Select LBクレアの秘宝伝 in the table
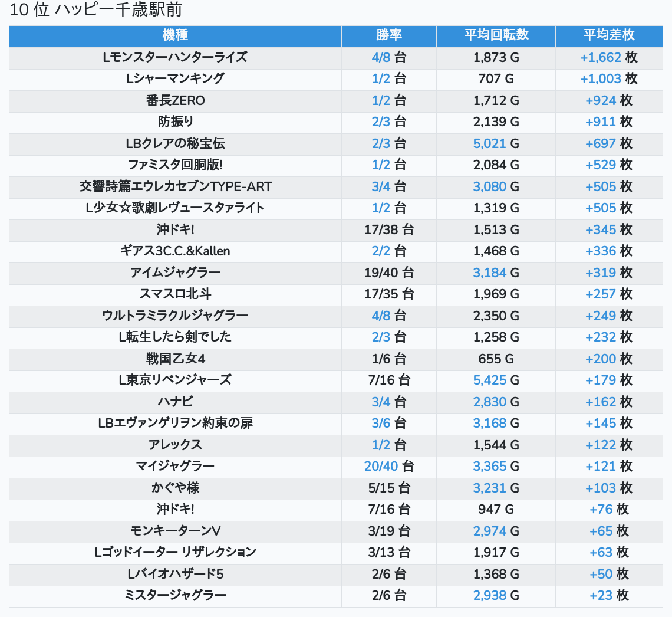Image resolution: width=672 pixels, height=617 pixels. (x=175, y=144)
